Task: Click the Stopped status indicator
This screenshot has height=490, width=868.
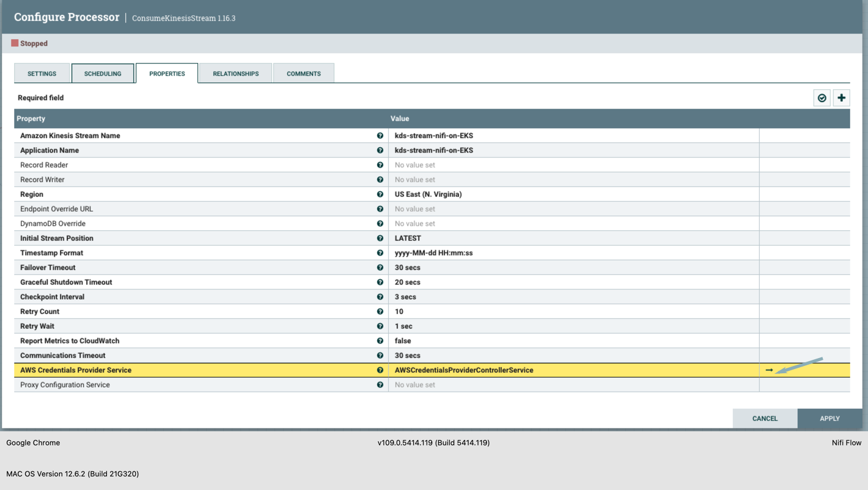Action: (x=29, y=43)
